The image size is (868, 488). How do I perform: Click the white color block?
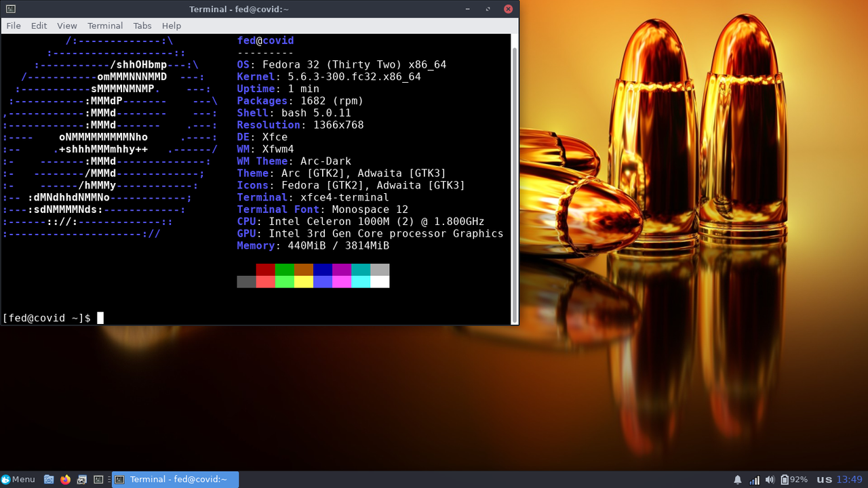[380, 282]
